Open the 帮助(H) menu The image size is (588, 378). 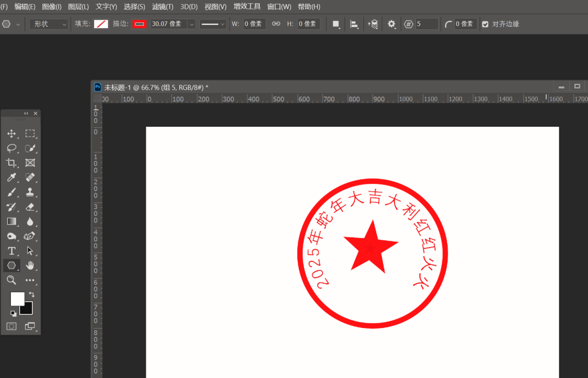tap(309, 7)
